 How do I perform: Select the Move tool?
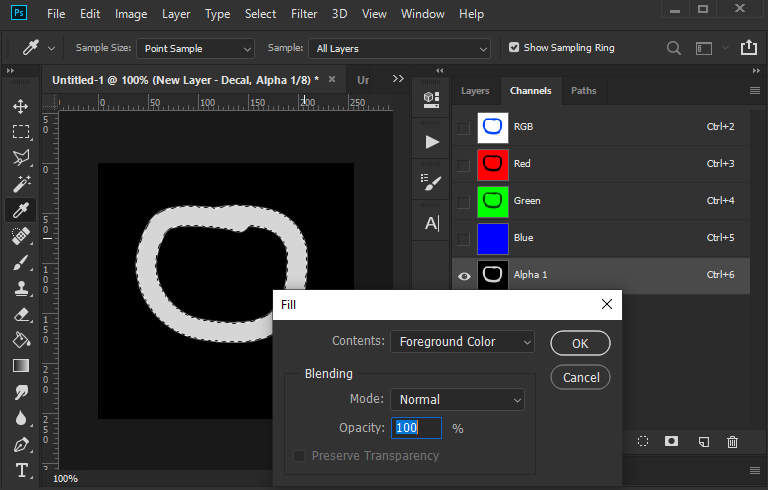21,106
